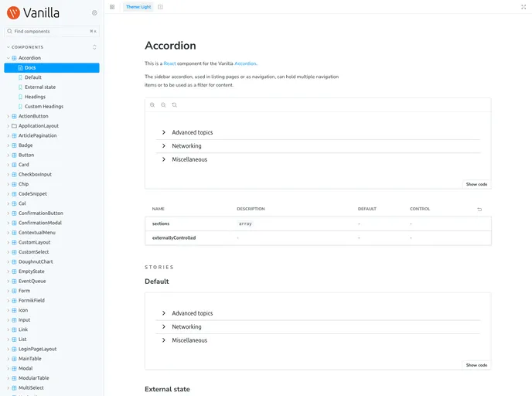
Task: Click the externallyControlled row name
Action: [x=174, y=238]
